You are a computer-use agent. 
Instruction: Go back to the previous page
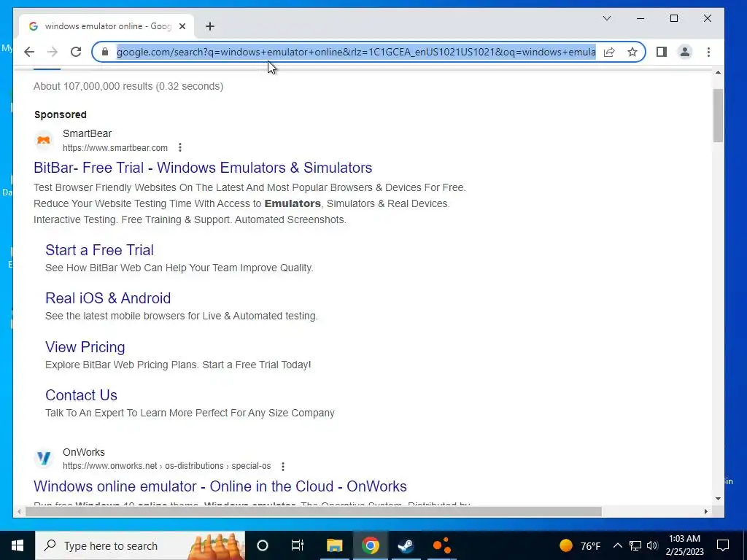coord(29,52)
